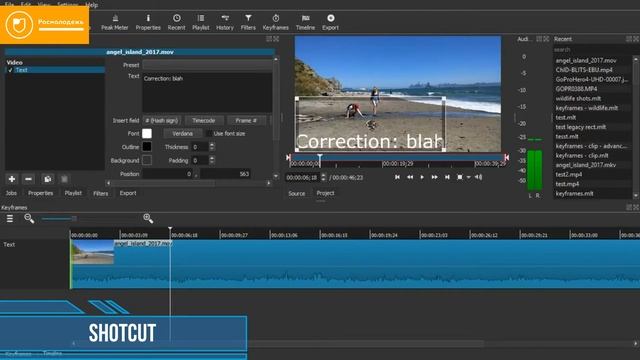Insert the Timecode field
The width and height of the screenshot is (640, 360).
[x=204, y=120]
